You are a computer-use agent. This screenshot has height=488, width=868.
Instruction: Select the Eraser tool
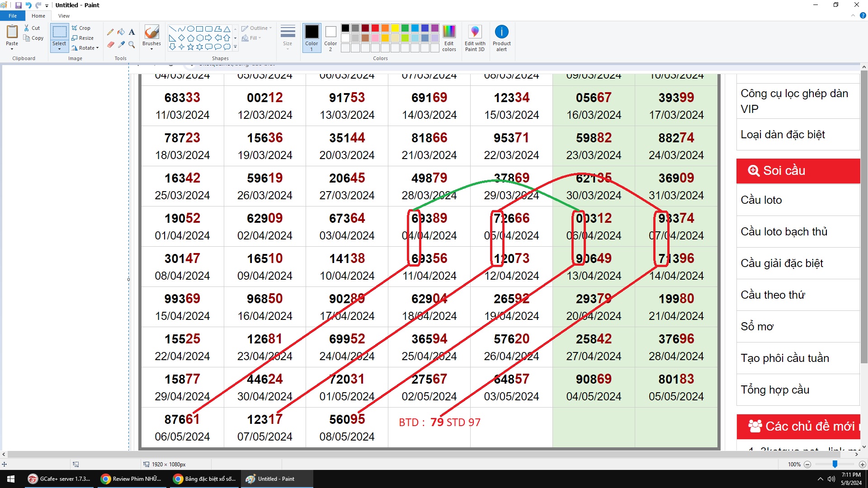[x=110, y=44]
